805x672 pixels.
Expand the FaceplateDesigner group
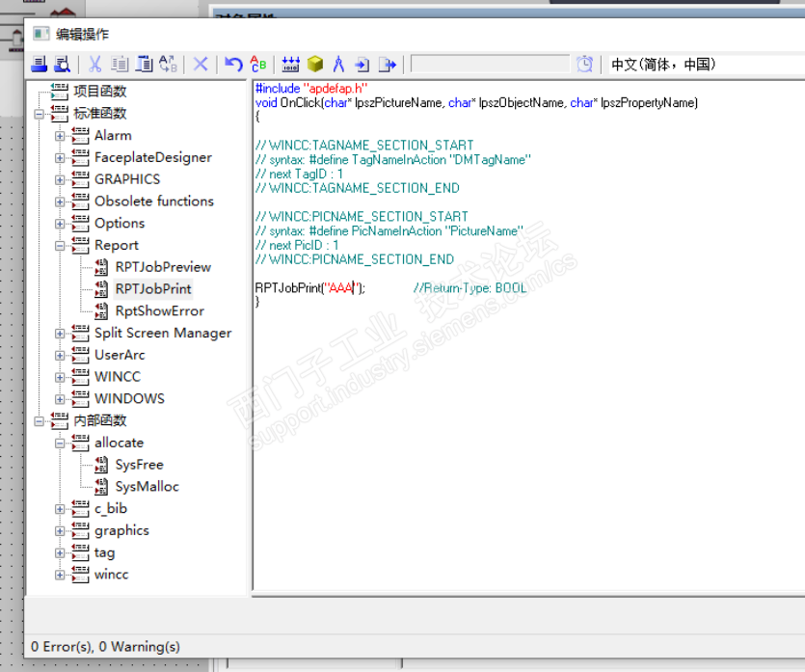60,158
